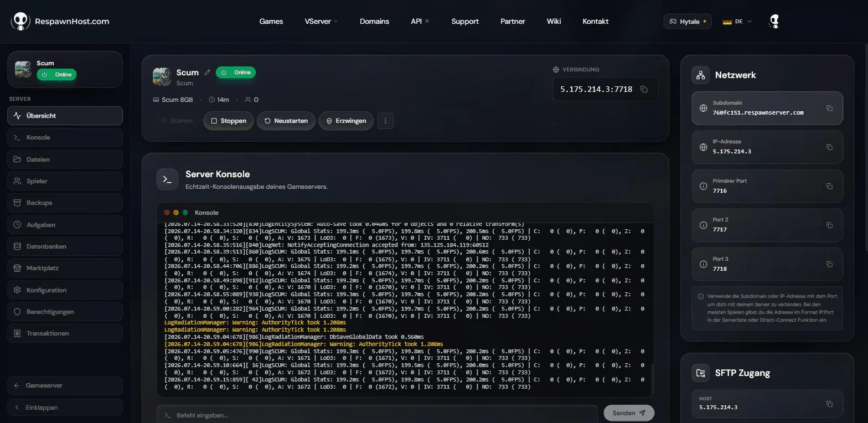
Task: Click the user avatar in header
Action: point(774,22)
